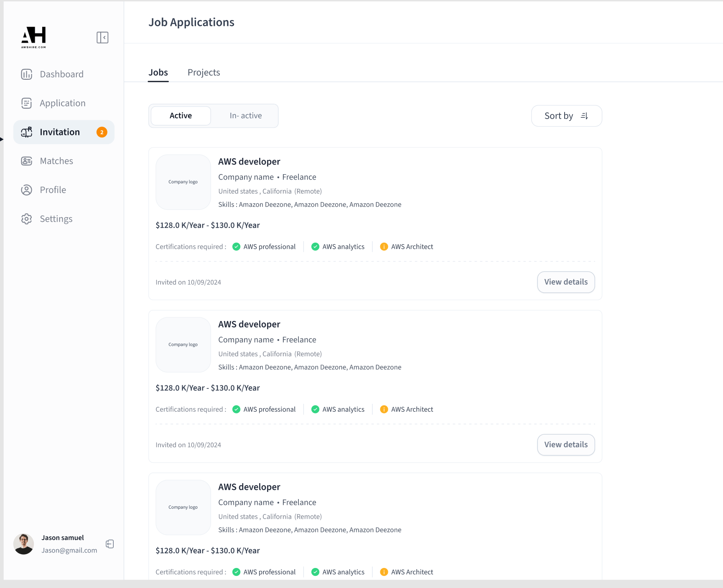This screenshot has width=723, height=588.
Task: Click first job's Invited on 10/09/2024 text
Action: [x=188, y=282]
